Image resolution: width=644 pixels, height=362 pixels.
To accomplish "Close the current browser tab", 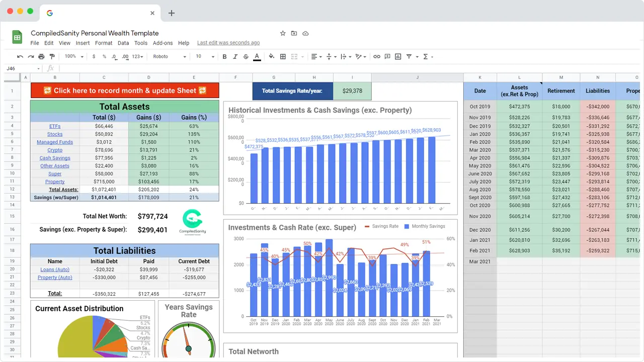I will (152, 13).
